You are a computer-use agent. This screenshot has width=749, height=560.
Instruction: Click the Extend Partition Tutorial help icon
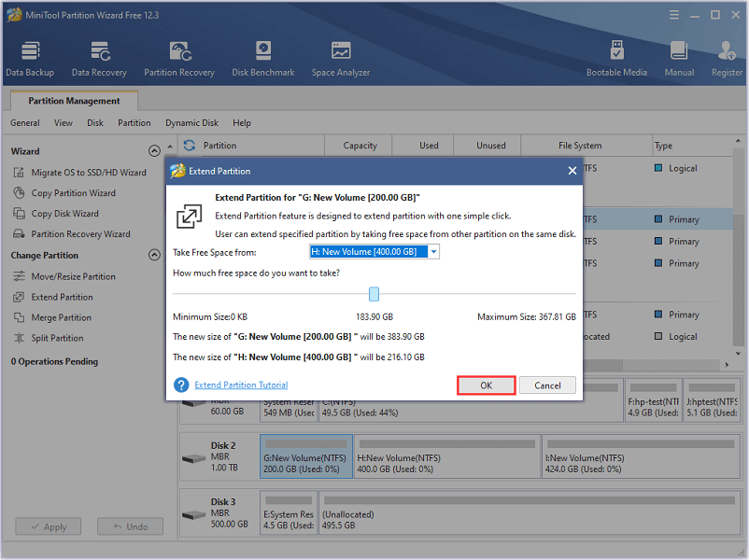[181, 385]
